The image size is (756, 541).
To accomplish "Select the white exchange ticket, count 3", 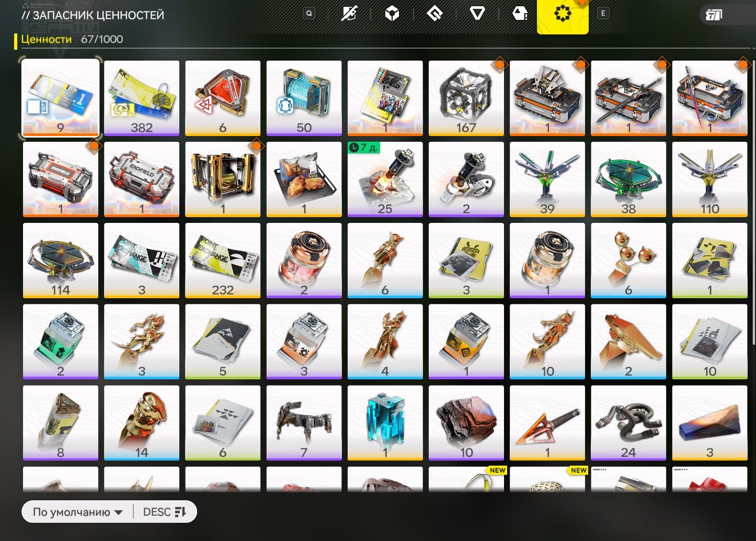I will 142,260.
